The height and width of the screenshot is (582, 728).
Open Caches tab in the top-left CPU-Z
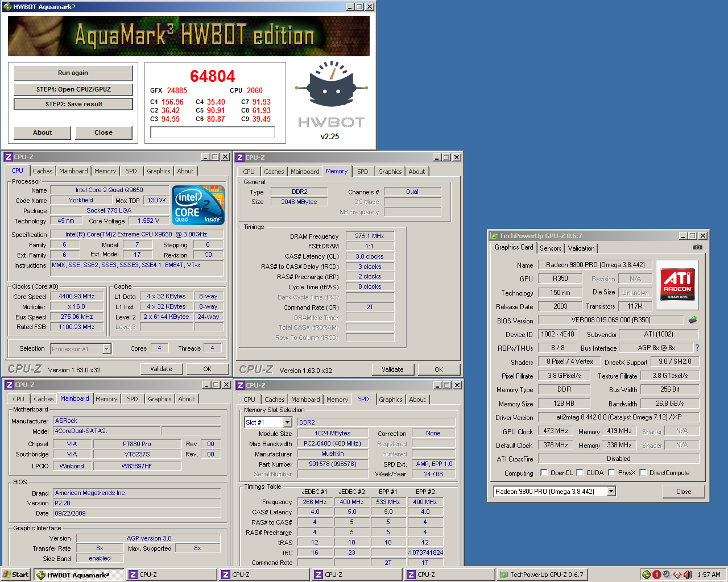point(43,171)
